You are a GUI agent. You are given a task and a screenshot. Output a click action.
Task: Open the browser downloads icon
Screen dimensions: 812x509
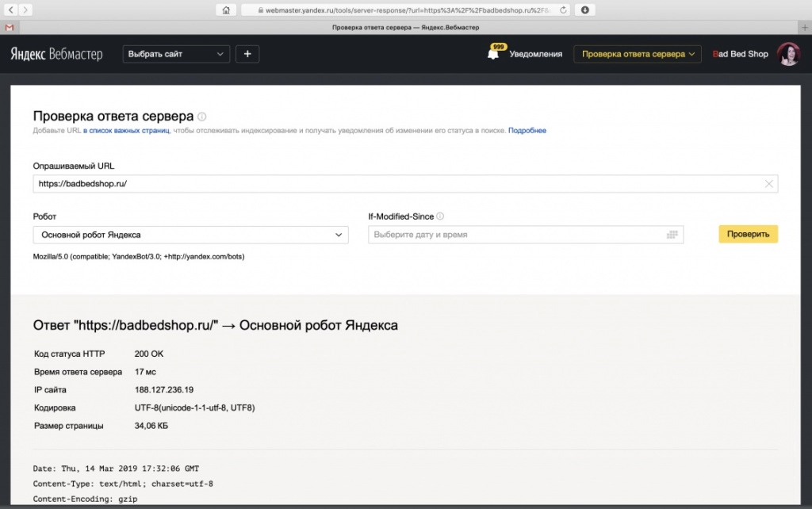[584, 10]
